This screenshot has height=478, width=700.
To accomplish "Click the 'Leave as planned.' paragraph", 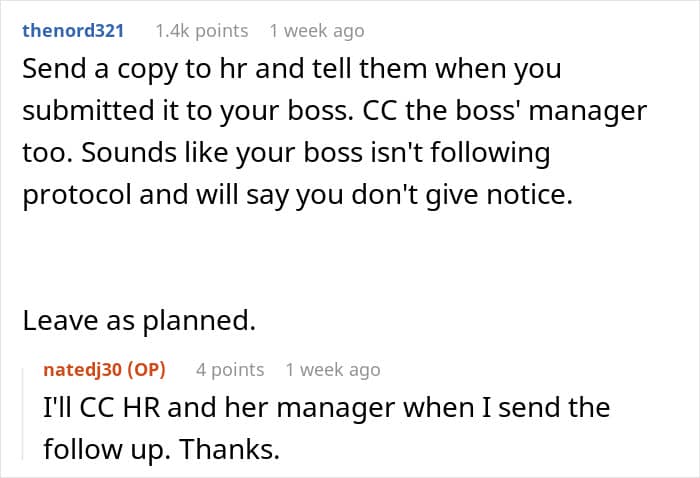I will click(139, 321).
